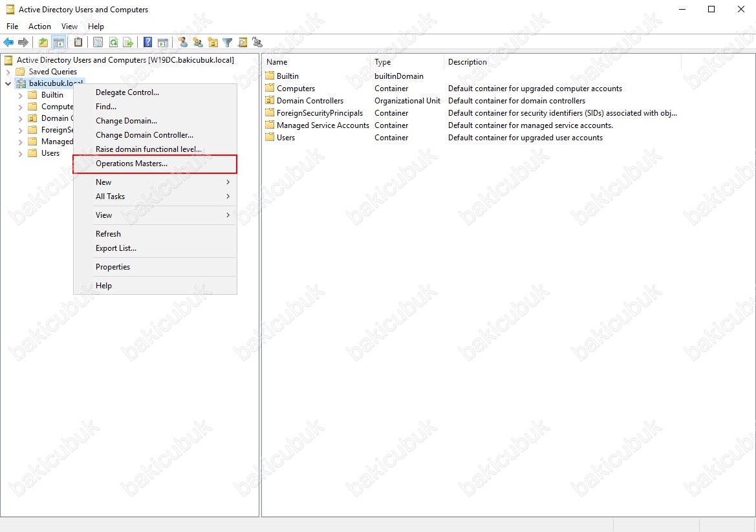Screen dimensions: 756x532
Task: Choose Find... in the context menu
Action: click(155, 107)
